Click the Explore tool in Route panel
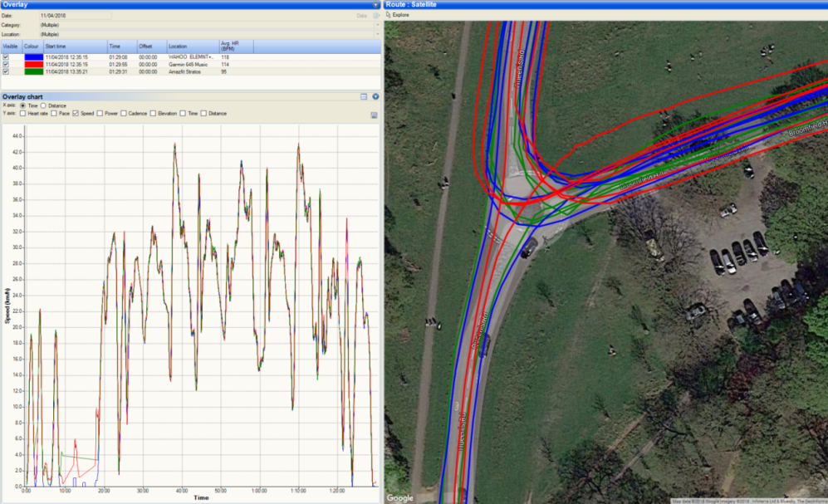The height and width of the screenshot is (504, 828). point(398,15)
